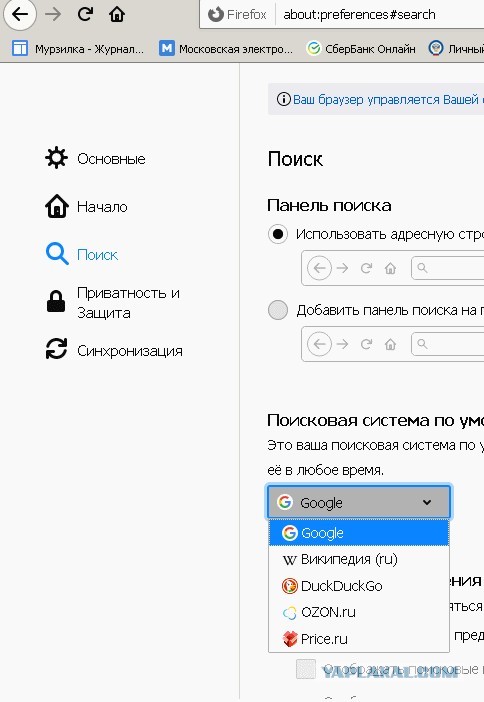Open the Московская электро... bookmark
The height and width of the screenshot is (702, 484).
226,48
